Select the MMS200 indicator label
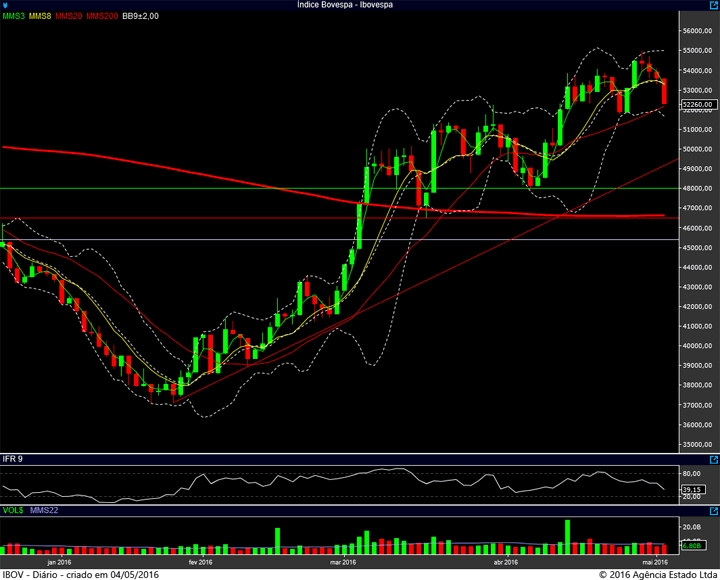The width and height of the screenshot is (720, 580). 102,16
